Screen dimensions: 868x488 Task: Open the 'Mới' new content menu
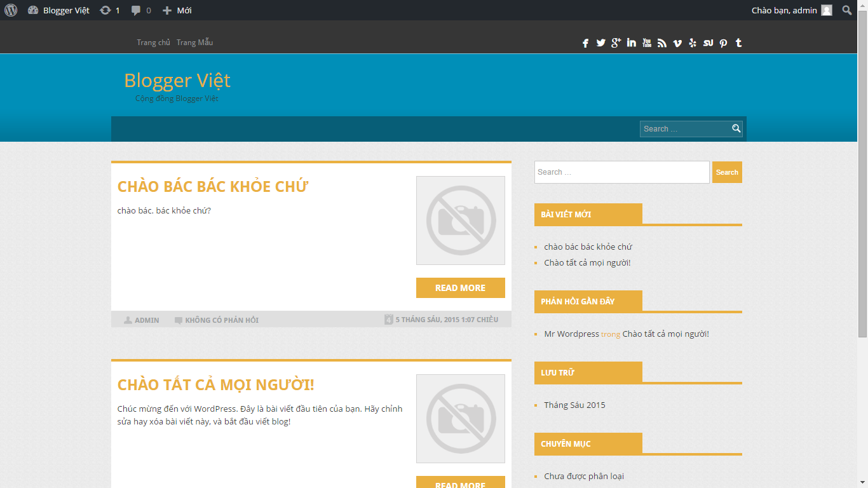[177, 10]
